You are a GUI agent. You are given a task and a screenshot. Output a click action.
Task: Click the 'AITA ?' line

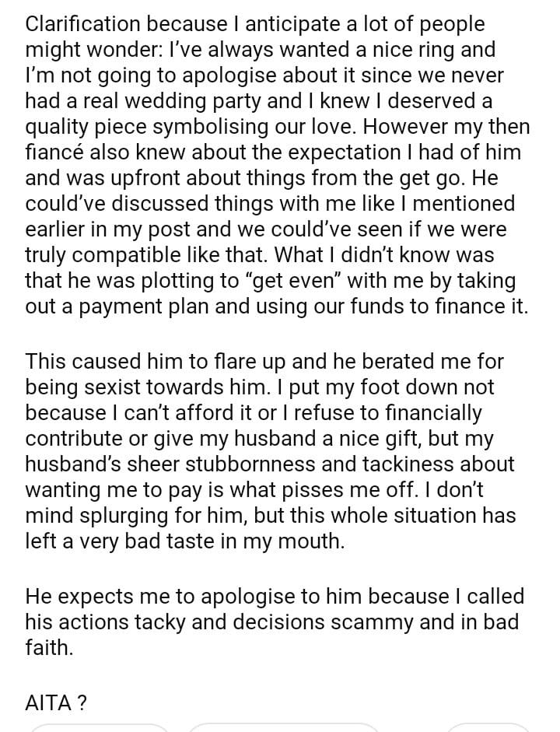[56, 703]
